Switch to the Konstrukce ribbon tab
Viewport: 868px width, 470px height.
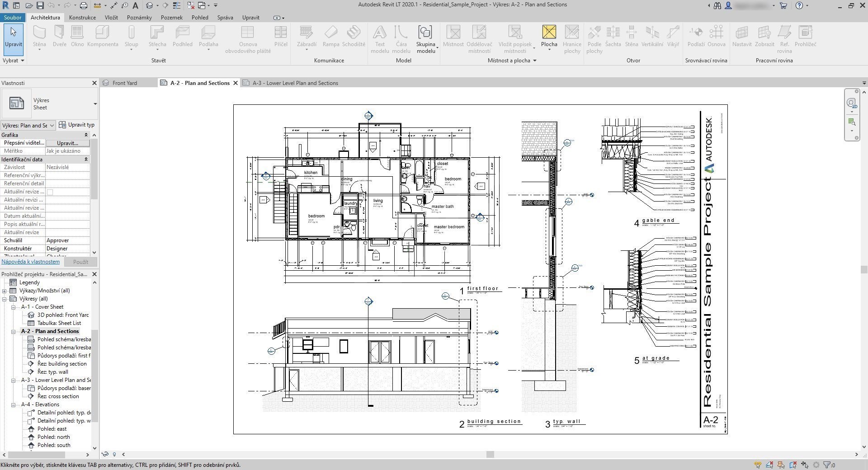(x=82, y=18)
